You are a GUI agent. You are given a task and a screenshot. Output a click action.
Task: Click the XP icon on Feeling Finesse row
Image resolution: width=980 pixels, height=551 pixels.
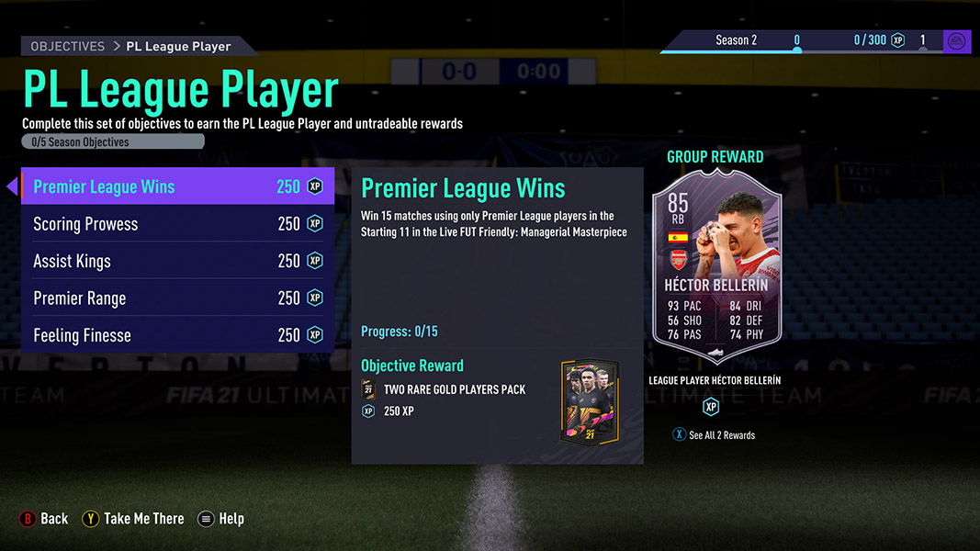(x=315, y=335)
